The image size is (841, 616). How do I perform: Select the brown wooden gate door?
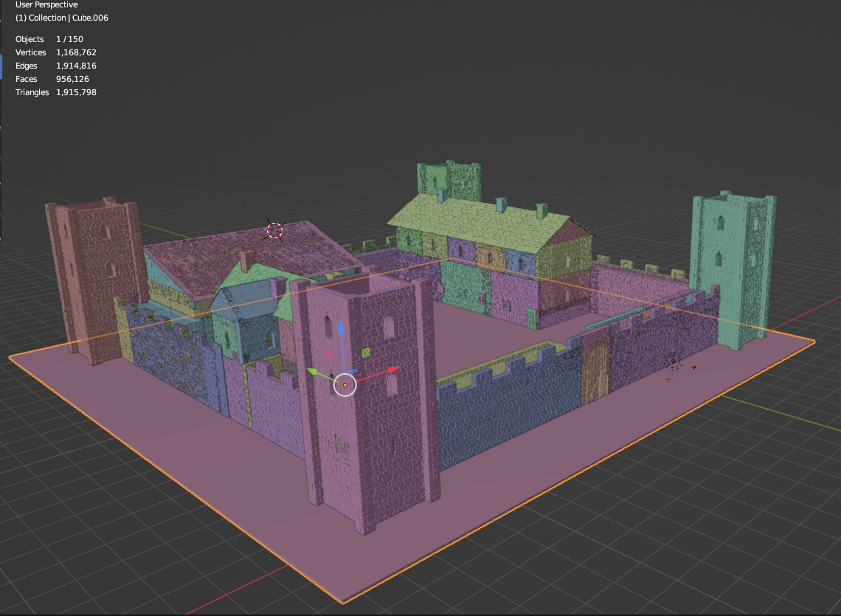(x=595, y=373)
